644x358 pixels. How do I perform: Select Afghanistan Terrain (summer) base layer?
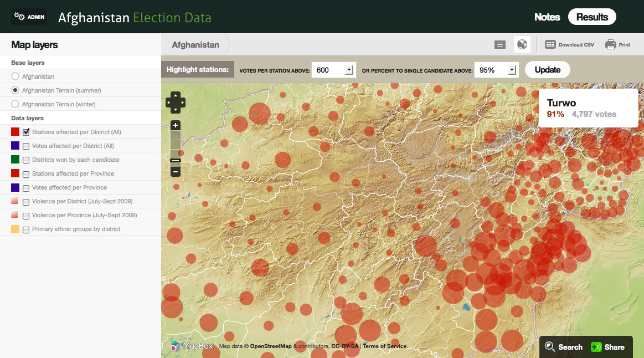(15, 90)
